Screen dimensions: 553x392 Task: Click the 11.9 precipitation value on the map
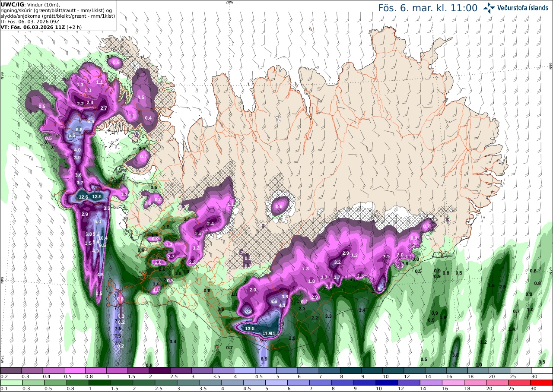[267, 333]
